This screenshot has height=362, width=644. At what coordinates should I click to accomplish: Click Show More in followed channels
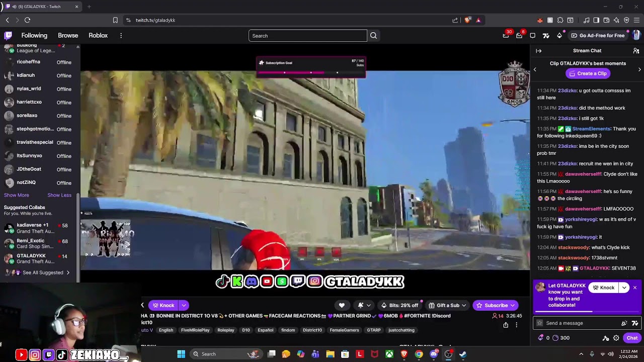point(17,195)
